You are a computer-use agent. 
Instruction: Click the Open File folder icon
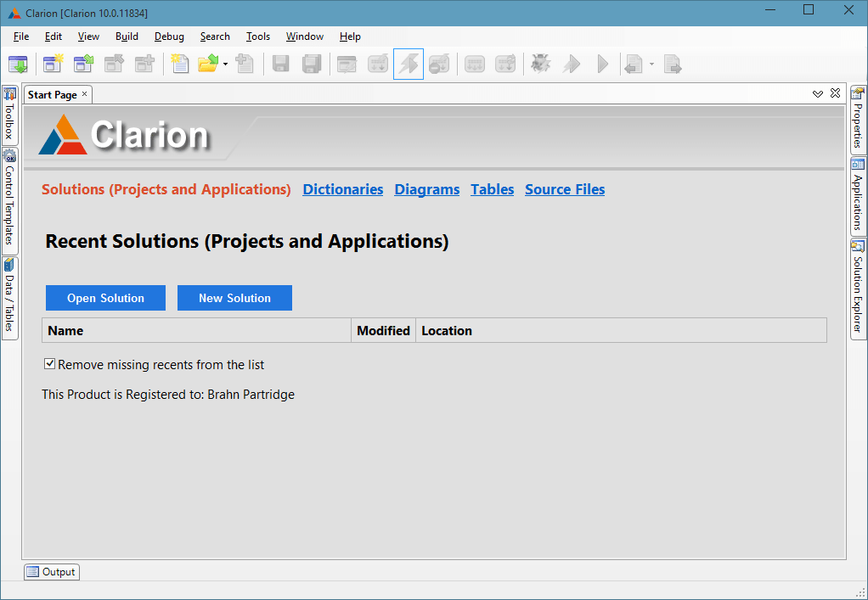click(x=208, y=64)
